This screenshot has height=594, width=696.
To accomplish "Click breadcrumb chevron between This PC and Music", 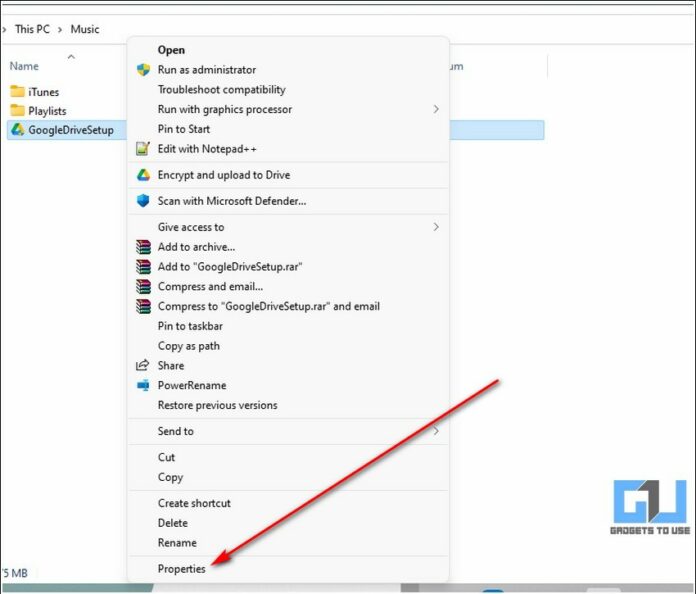I will pos(60,30).
